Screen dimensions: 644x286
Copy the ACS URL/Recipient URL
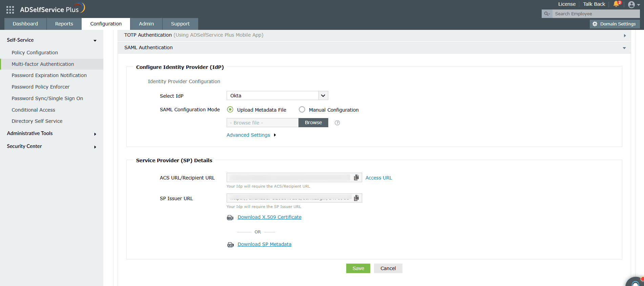click(x=356, y=177)
